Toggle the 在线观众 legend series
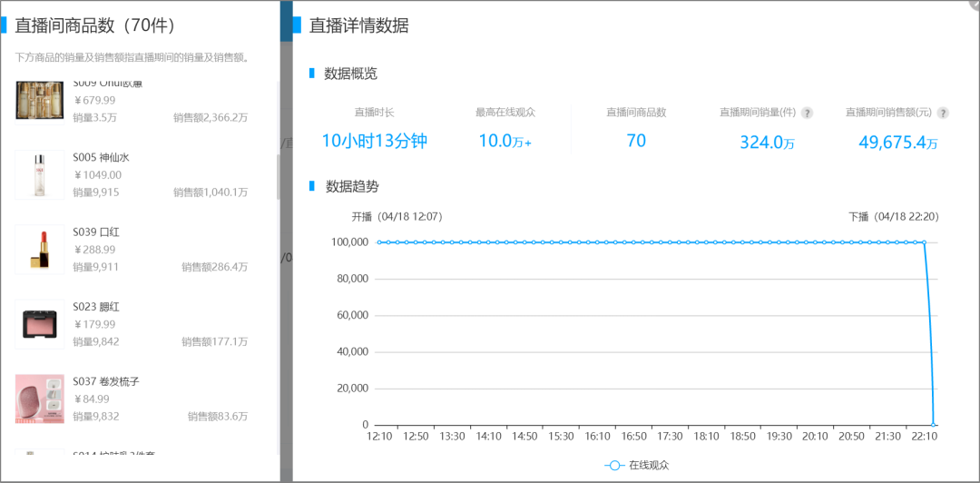Screen dimensions: 980x483 point(637,465)
